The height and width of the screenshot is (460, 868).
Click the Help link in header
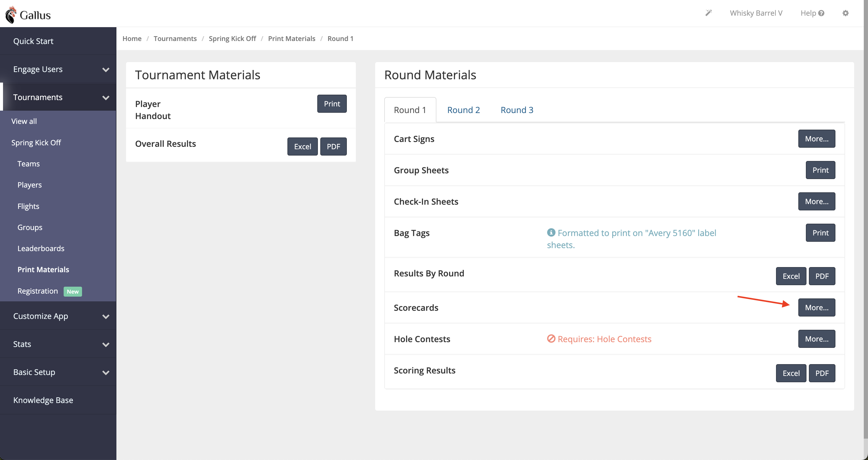pos(808,13)
